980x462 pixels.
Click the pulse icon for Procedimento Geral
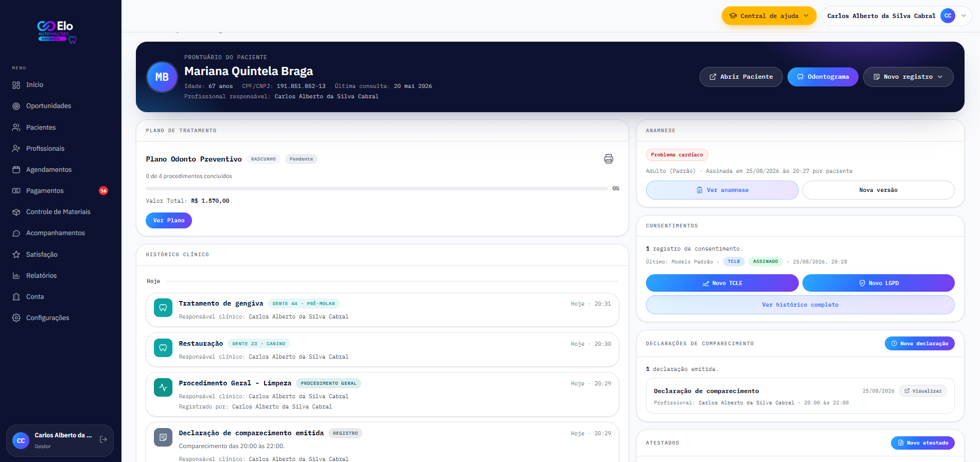coord(163,387)
